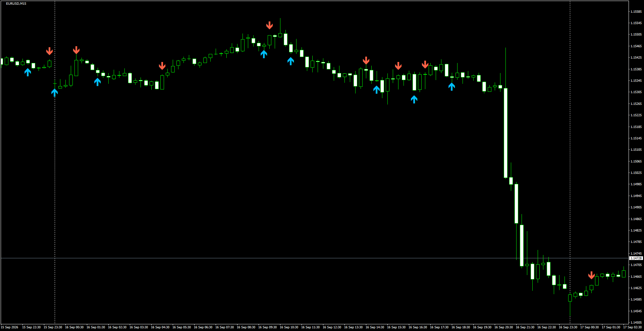The width and height of the screenshot is (644, 331).
Task: Click the red down arrow around 16 Sep 16:00
Action: click(398, 66)
